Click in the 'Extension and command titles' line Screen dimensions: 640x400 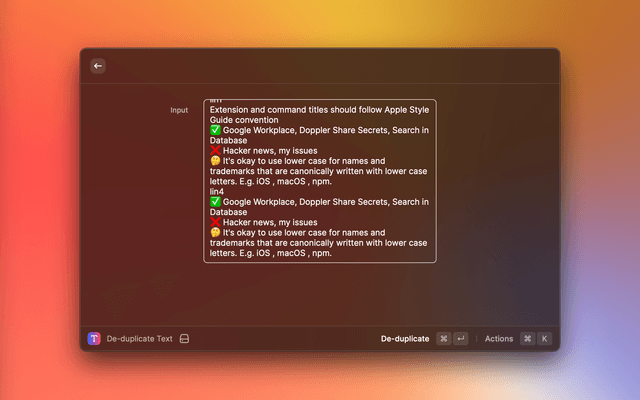coord(300,110)
